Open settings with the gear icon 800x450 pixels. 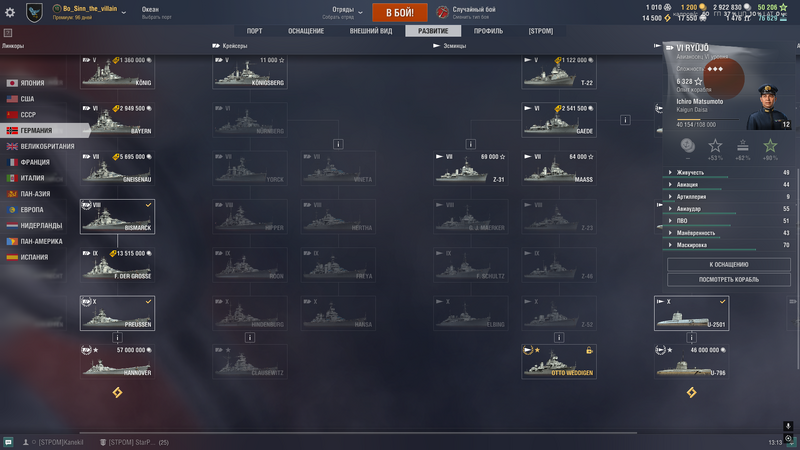(10, 12)
